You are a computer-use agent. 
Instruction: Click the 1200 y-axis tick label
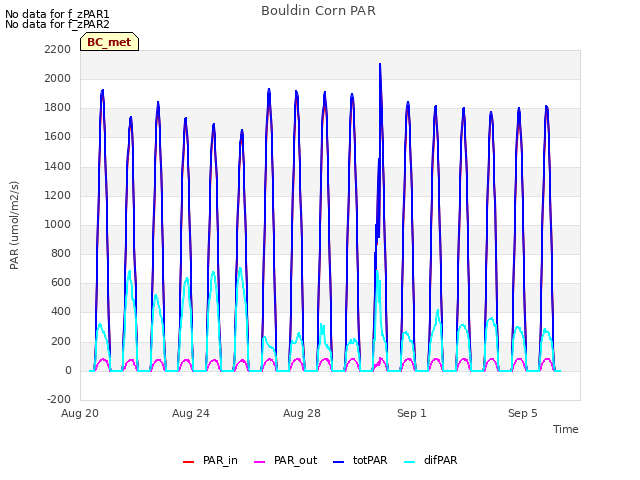(58, 195)
